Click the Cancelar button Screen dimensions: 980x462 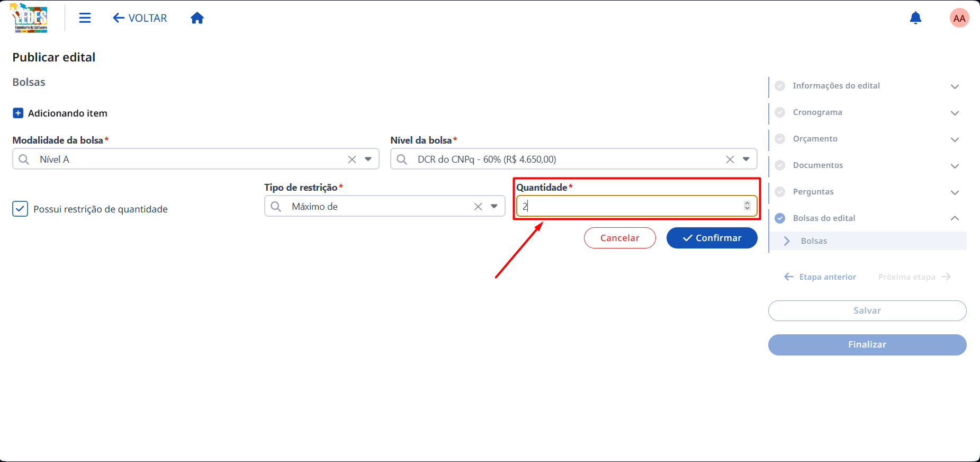619,238
